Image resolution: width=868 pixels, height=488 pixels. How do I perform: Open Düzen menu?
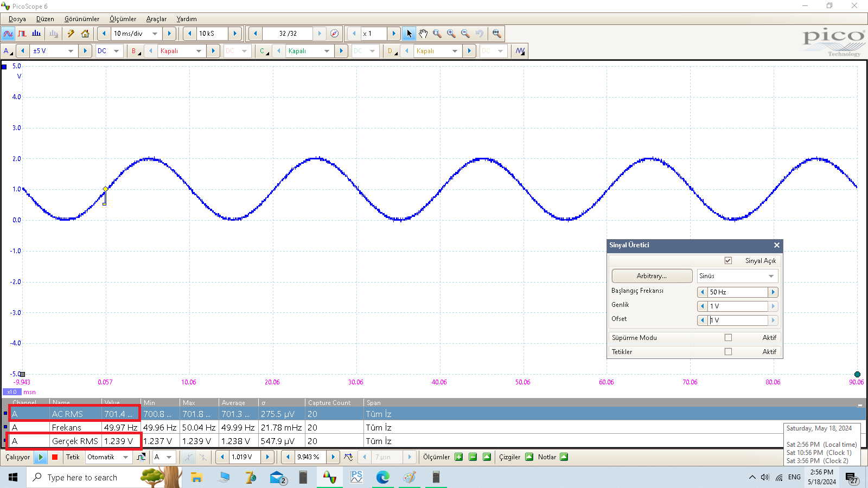pos(45,19)
